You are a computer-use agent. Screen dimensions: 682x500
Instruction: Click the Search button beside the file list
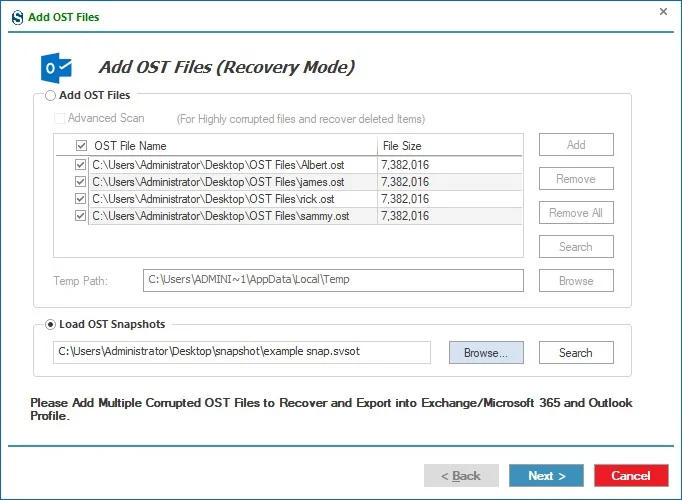pos(576,247)
